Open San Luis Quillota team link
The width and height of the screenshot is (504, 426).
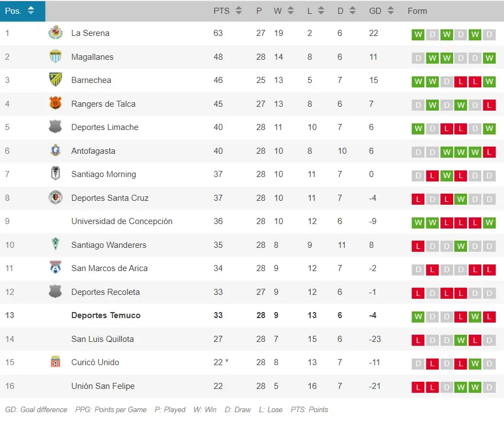pos(102,339)
